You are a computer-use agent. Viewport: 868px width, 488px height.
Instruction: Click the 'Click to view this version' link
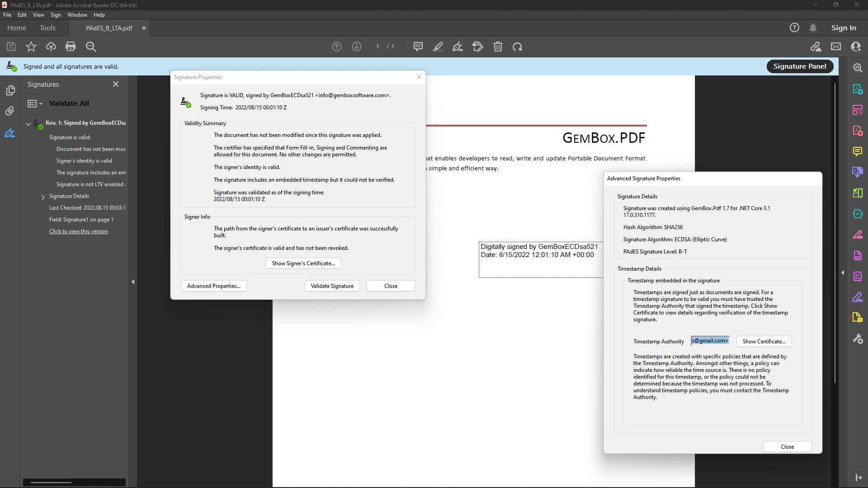[79, 231]
